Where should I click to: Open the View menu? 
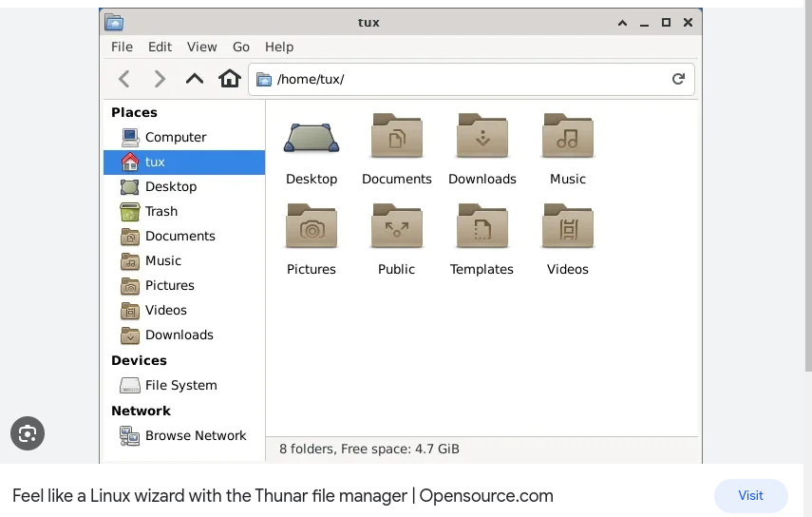coord(201,47)
